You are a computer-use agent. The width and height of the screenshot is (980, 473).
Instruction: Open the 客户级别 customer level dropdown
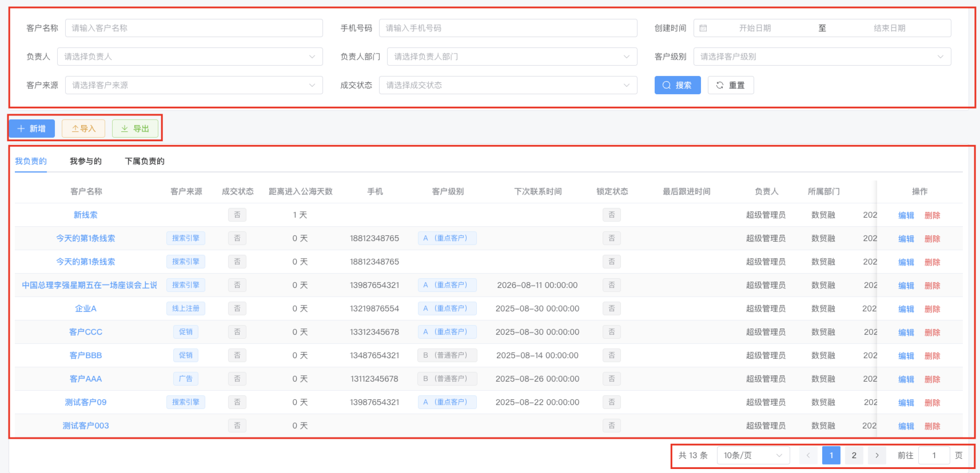(x=822, y=57)
